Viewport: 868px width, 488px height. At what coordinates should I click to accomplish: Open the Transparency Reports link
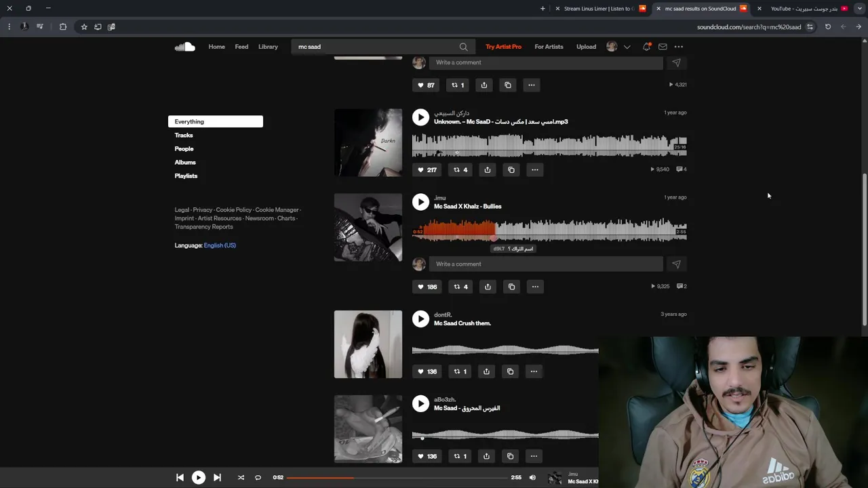pyautogui.click(x=203, y=226)
